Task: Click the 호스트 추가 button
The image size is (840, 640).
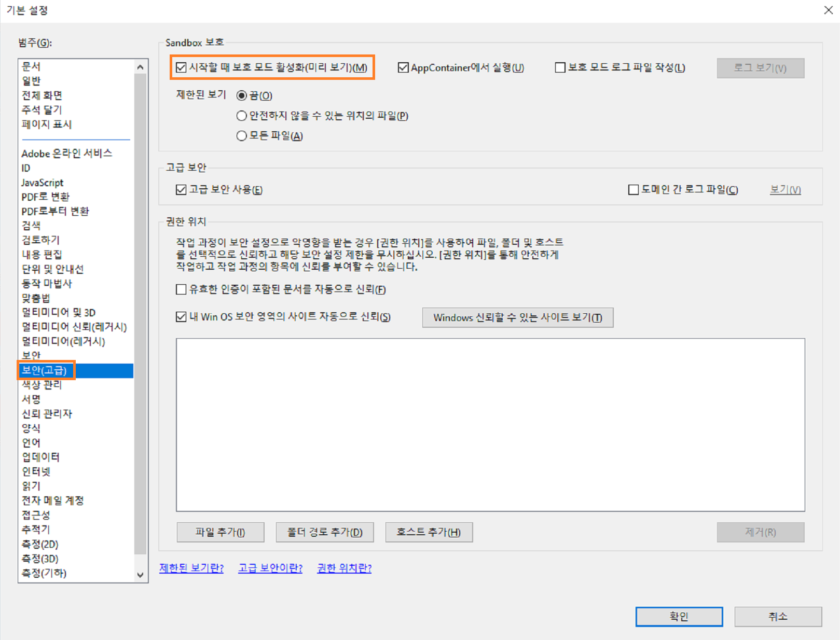Action: click(428, 532)
